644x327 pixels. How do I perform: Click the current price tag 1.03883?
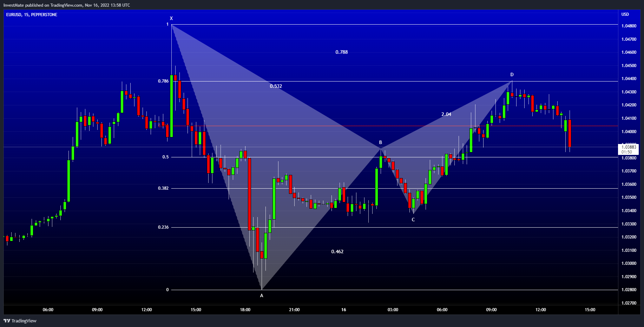pos(629,150)
